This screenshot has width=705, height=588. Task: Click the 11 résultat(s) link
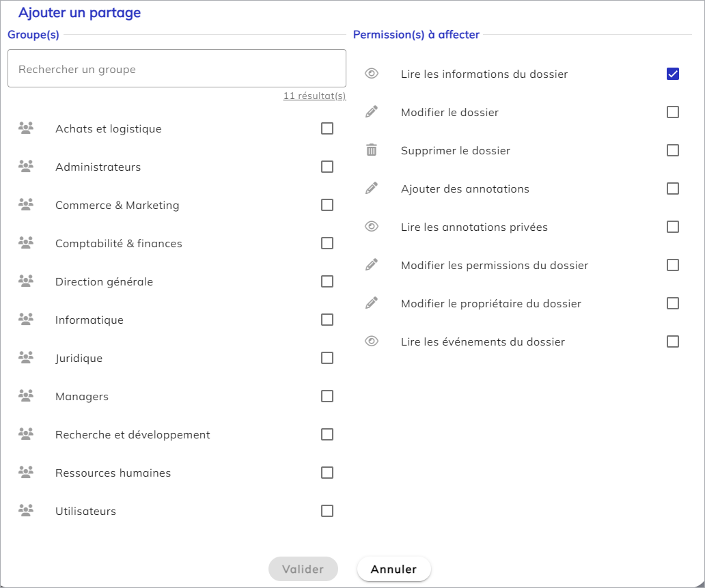tap(314, 96)
